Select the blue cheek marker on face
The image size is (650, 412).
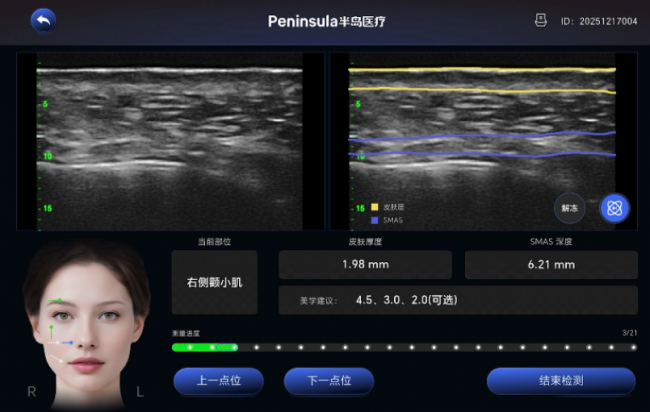coord(68,343)
